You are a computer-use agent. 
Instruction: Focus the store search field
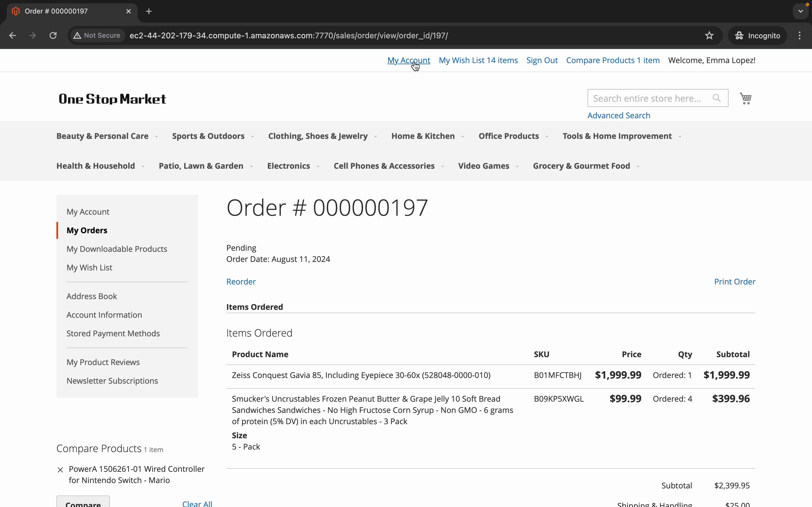tap(646, 98)
